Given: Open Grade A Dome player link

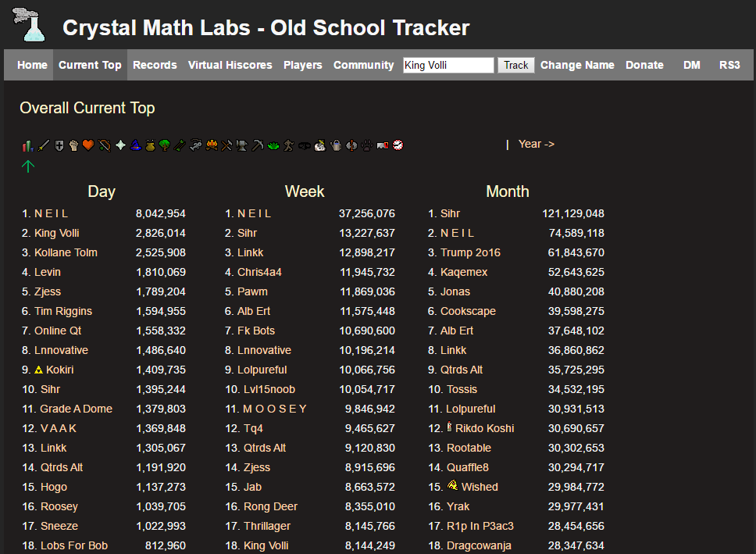Looking at the screenshot, I should pyautogui.click(x=77, y=409).
